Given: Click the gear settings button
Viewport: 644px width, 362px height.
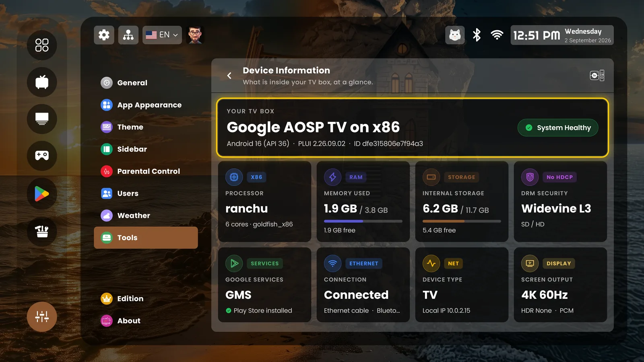Looking at the screenshot, I should (x=104, y=35).
